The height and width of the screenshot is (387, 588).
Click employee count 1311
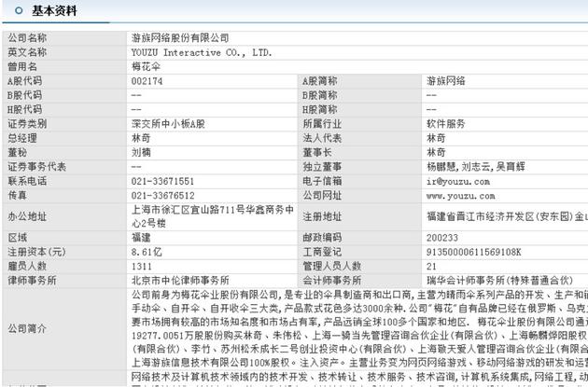[142, 267]
